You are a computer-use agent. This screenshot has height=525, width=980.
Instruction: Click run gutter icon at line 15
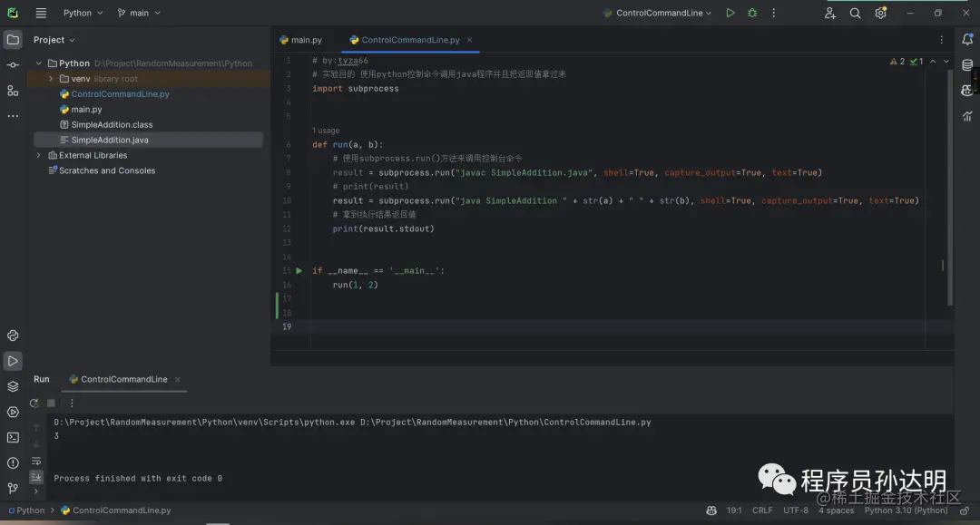[299, 271]
